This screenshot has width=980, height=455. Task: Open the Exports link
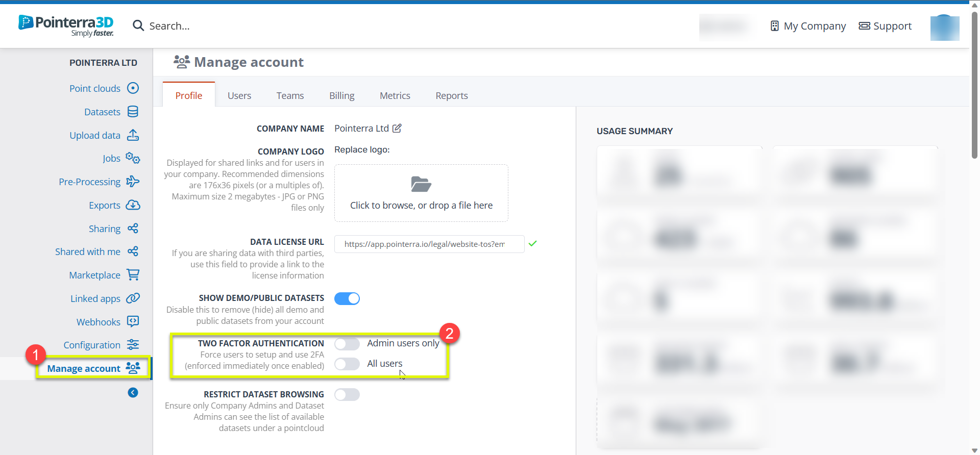pos(105,205)
